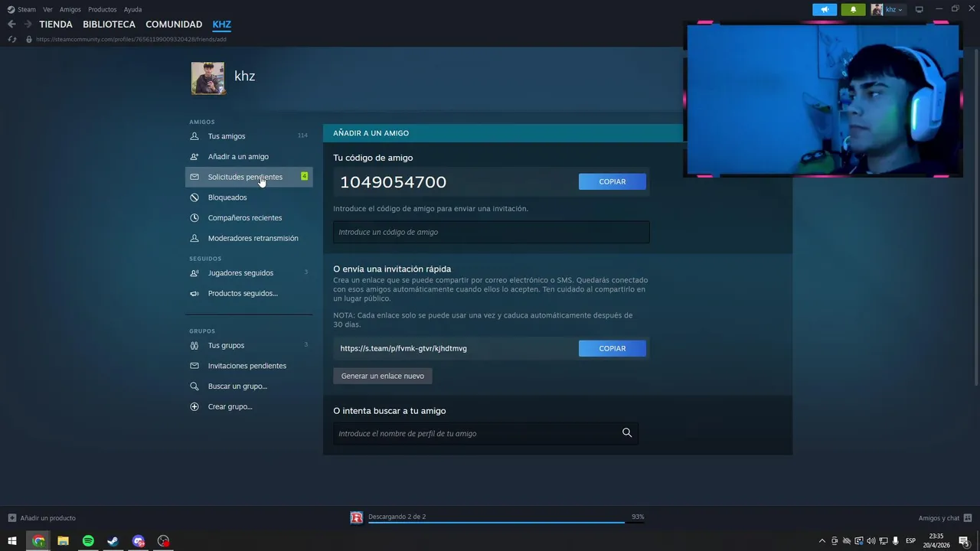
Task: Go back with the left arrow
Action: [11, 24]
